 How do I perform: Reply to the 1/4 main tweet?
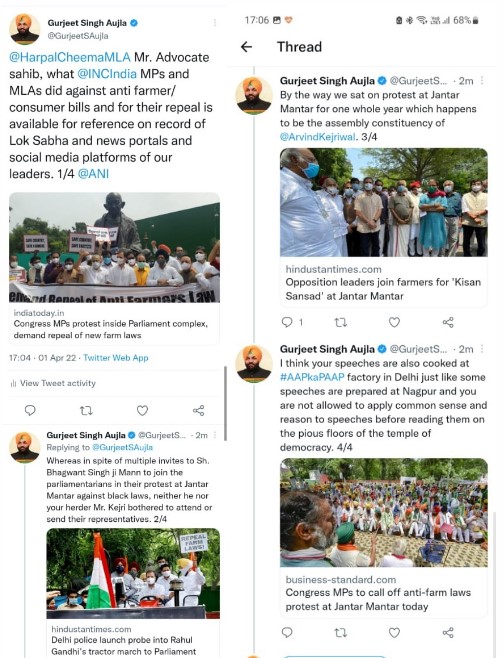coord(30,410)
